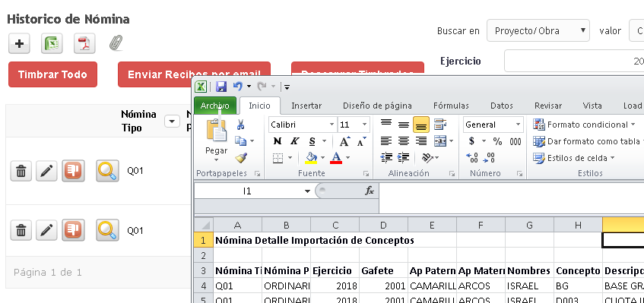The image size is (644, 303).
Task: Click thumbs-down icon in second Q01 row
Action: pyautogui.click(x=74, y=230)
